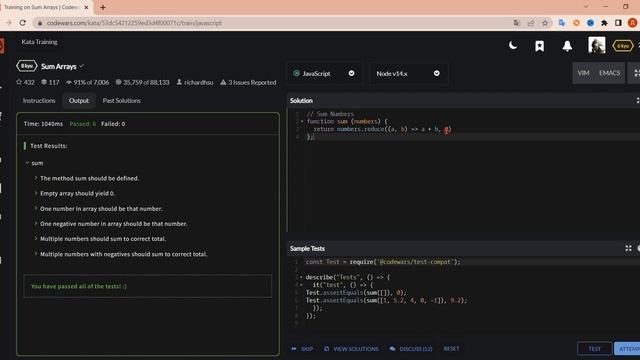Screen dimensions: 640x360
Task: Open a new browser tab with the plus button
Action: (103, 7)
